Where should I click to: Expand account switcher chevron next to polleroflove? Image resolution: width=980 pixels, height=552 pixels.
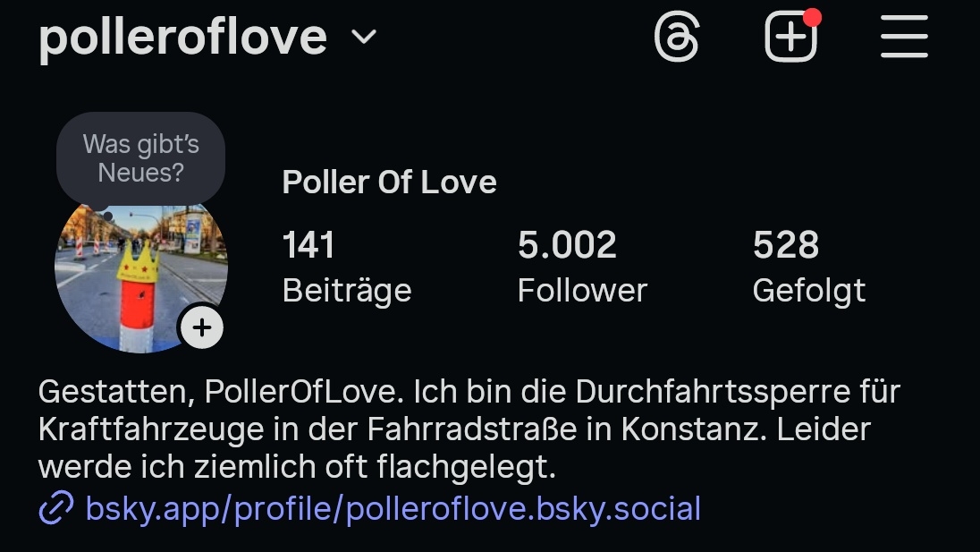[364, 38]
